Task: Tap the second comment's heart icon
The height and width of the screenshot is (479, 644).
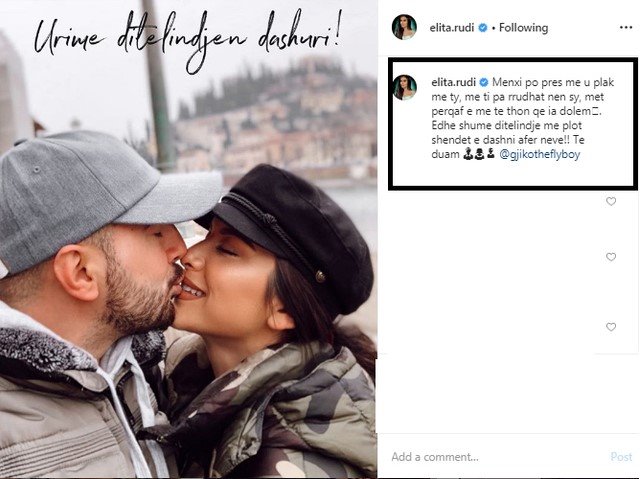Action: [x=611, y=257]
